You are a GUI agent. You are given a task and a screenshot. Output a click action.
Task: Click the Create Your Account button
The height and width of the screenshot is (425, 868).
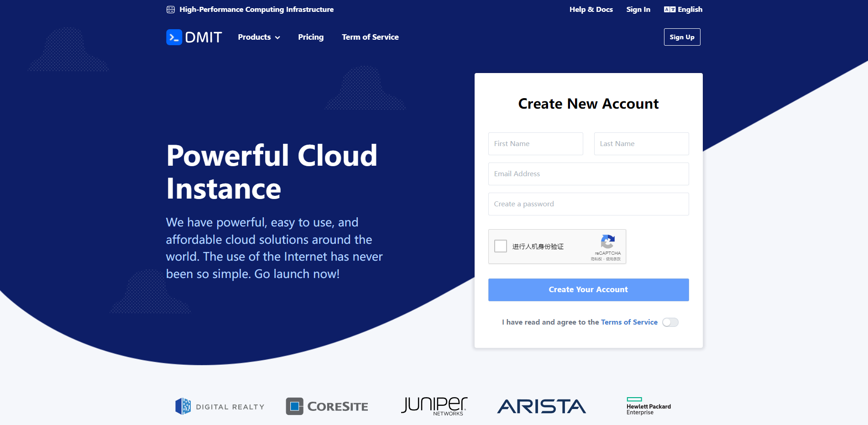(x=588, y=289)
